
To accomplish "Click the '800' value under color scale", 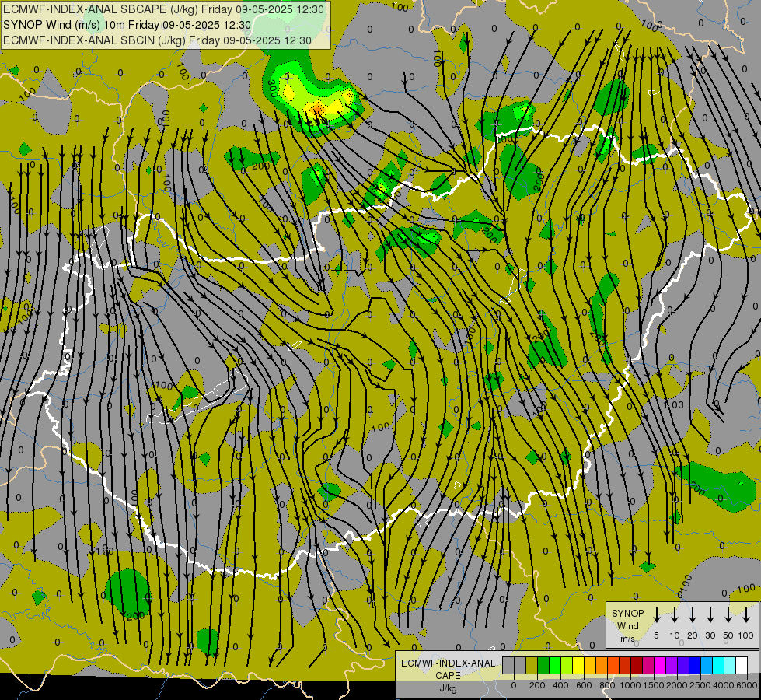I will pos(607,685).
